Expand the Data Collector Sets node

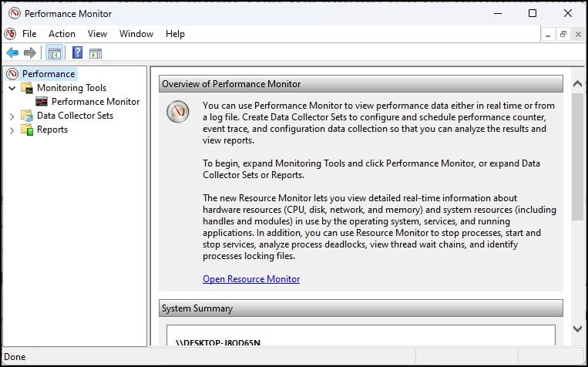click(12, 116)
